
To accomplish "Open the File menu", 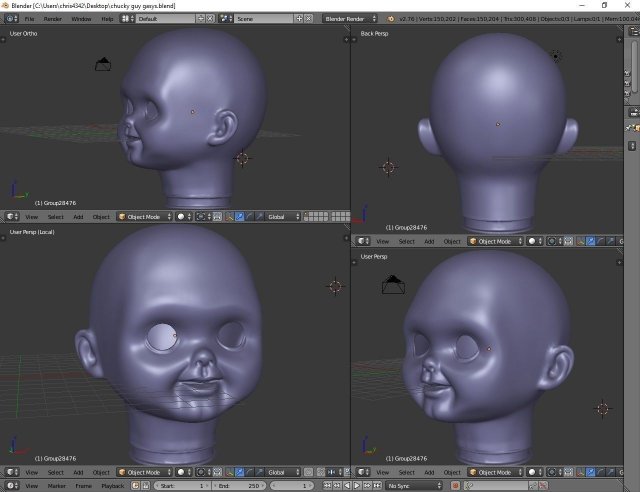I will [29, 19].
